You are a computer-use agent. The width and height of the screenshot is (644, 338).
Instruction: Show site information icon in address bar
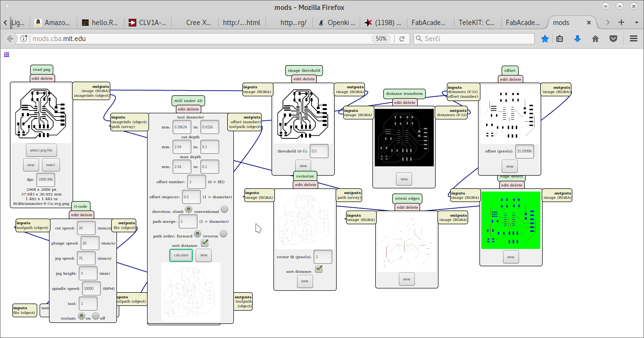coord(24,39)
